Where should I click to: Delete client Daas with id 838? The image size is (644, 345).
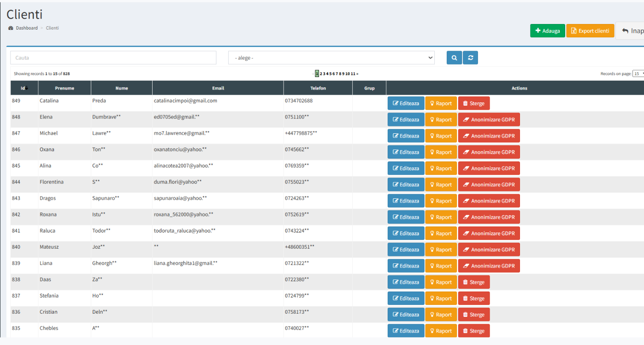click(473, 282)
